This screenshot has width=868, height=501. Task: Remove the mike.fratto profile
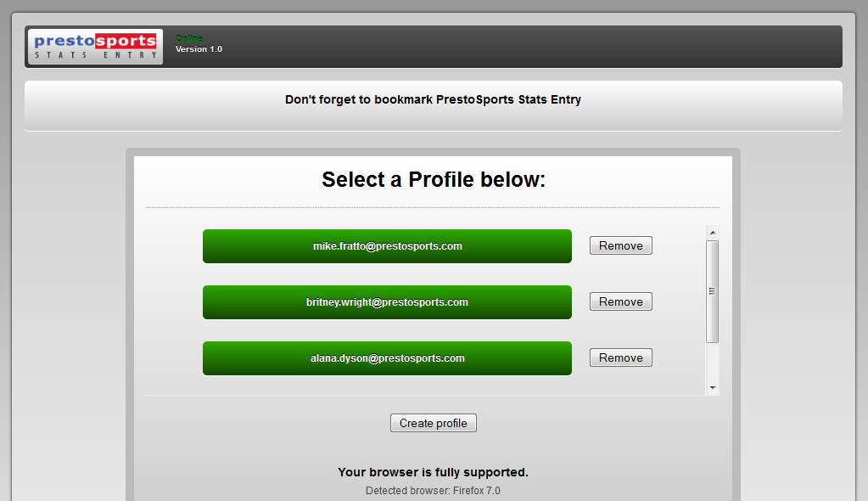tap(620, 246)
